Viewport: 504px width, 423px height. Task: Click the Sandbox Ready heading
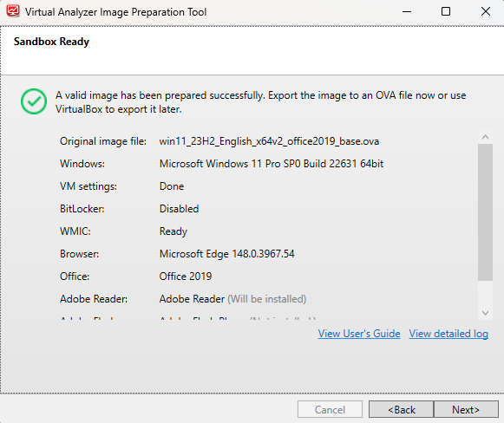(x=51, y=42)
